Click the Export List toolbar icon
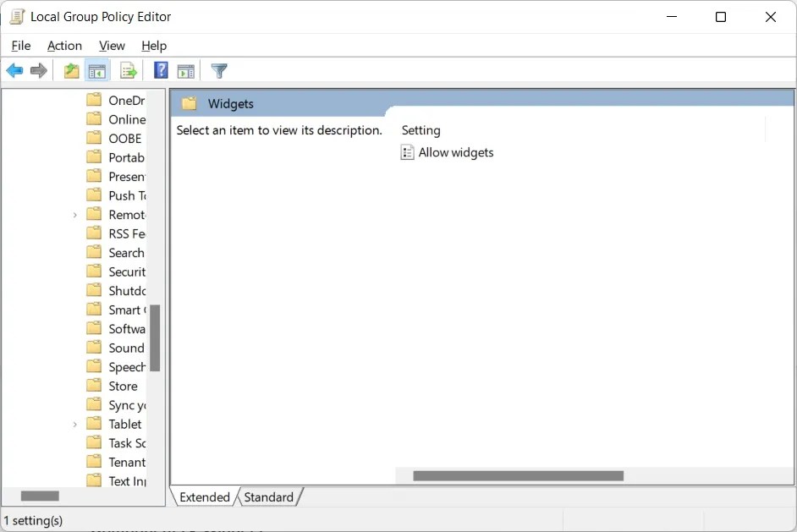This screenshot has height=532, width=797. 128,70
